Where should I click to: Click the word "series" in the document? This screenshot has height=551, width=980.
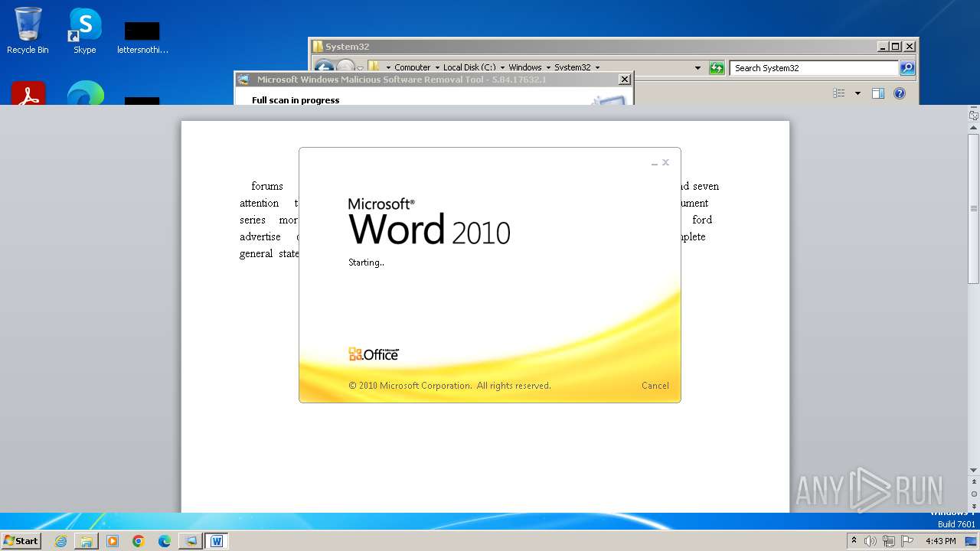coord(253,220)
